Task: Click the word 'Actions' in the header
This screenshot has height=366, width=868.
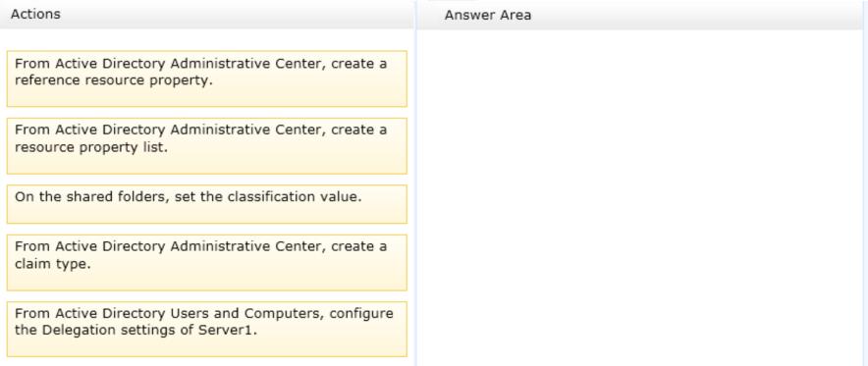Action: pos(35,15)
